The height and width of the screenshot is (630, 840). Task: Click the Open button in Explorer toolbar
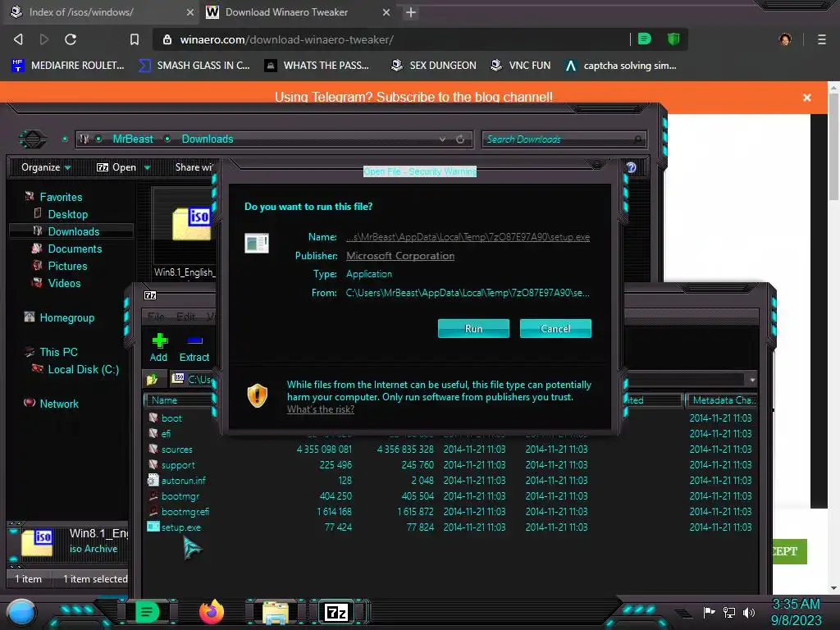click(x=116, y=167)
